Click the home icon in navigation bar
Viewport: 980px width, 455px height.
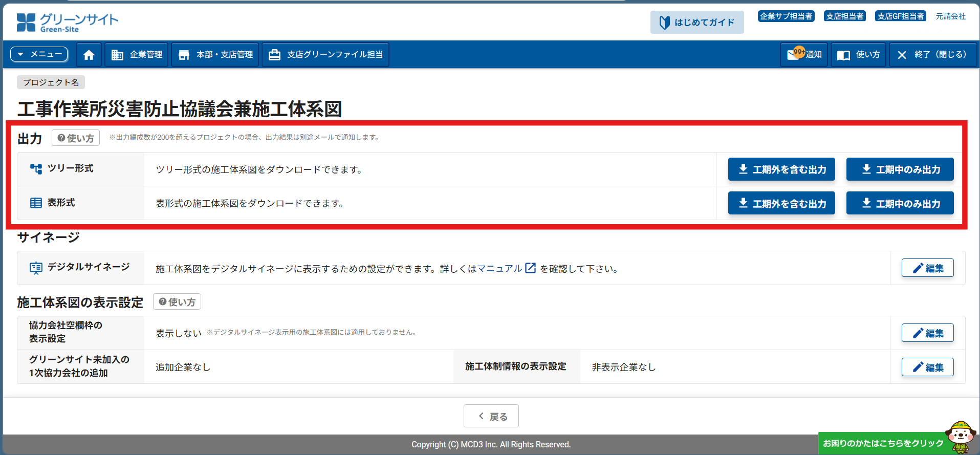point(89,55)
